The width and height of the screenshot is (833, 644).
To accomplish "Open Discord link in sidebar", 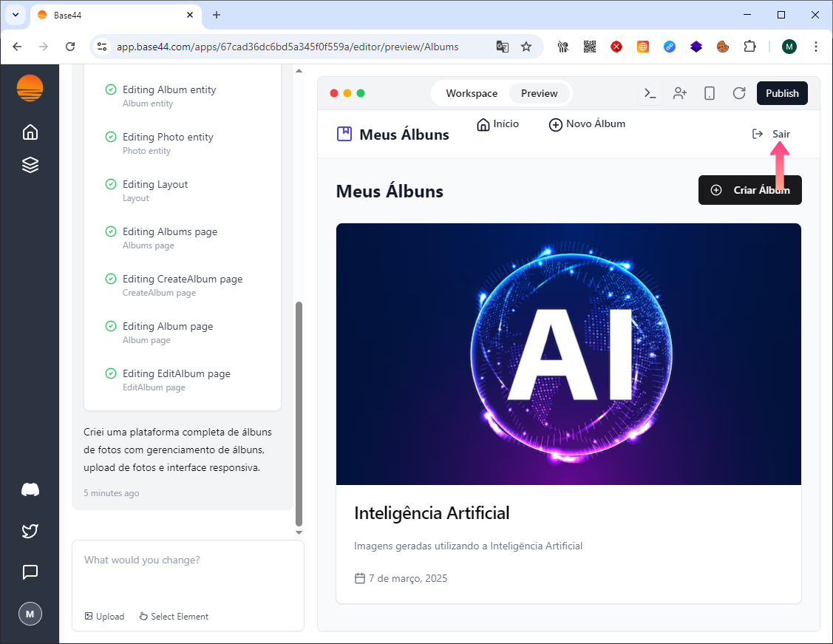I will 30,489.
